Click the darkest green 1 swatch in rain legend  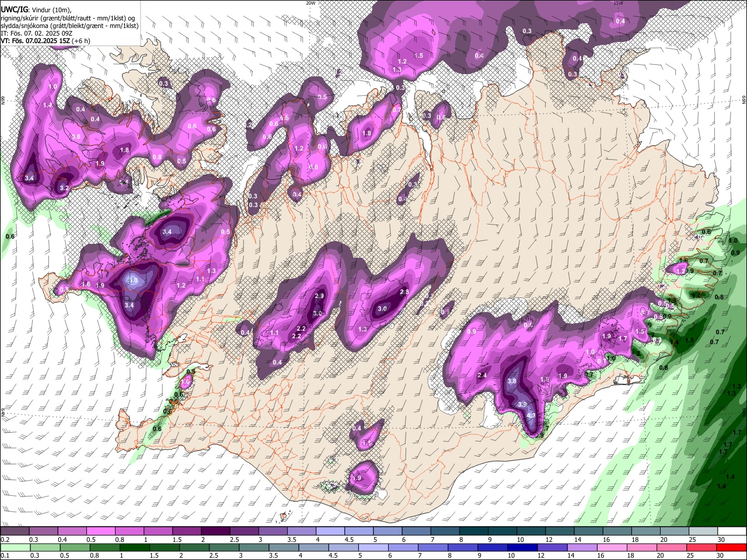point(134,547)
